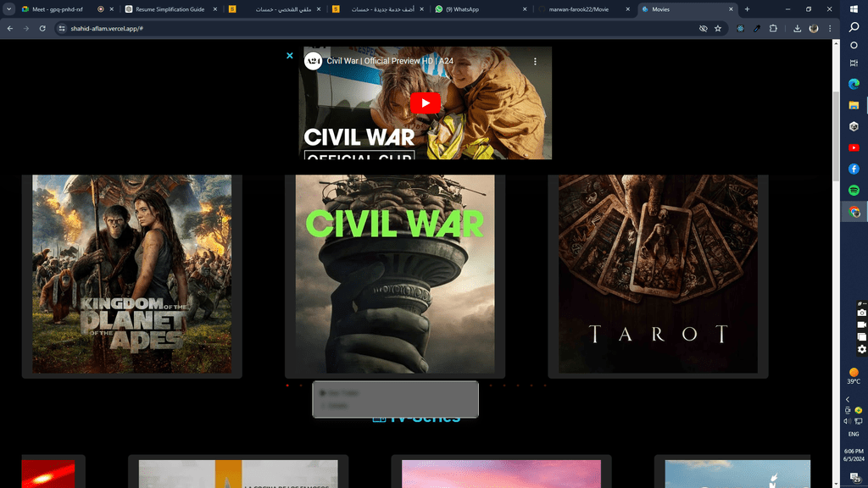
Task: Open Facebook from taskbar
Action: click(854, 169)
